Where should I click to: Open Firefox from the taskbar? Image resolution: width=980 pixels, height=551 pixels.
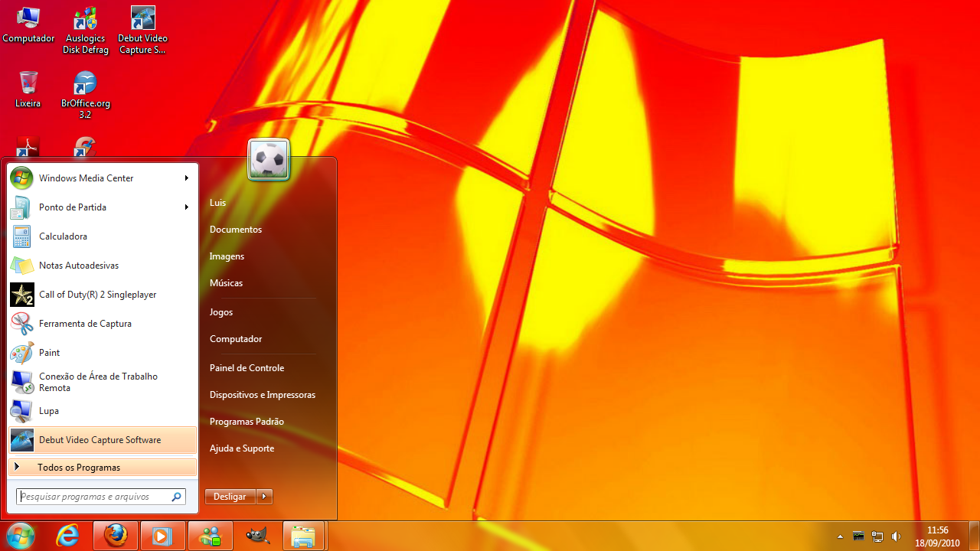(x=115, y=536)
